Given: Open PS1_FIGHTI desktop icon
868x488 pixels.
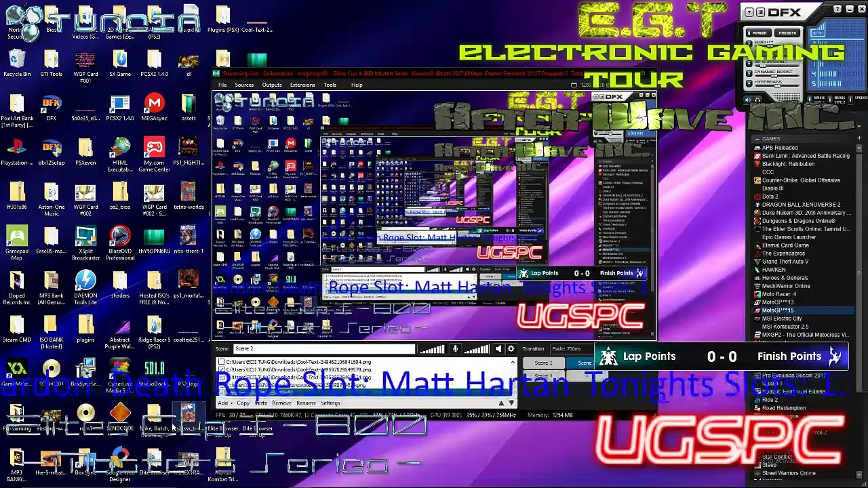Looking at the screenshot, I should click(x=189, y=152).
